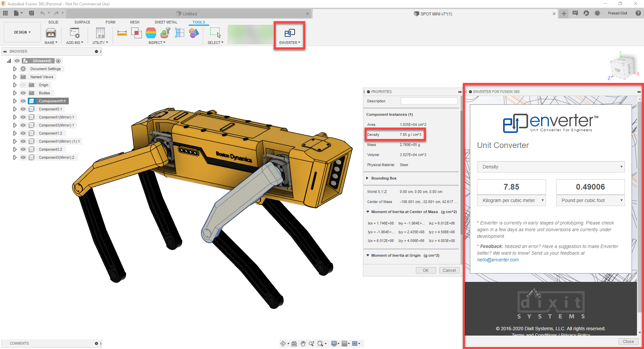Open the Viewports layout icon

pyautogui.click(x=355, y=343)
